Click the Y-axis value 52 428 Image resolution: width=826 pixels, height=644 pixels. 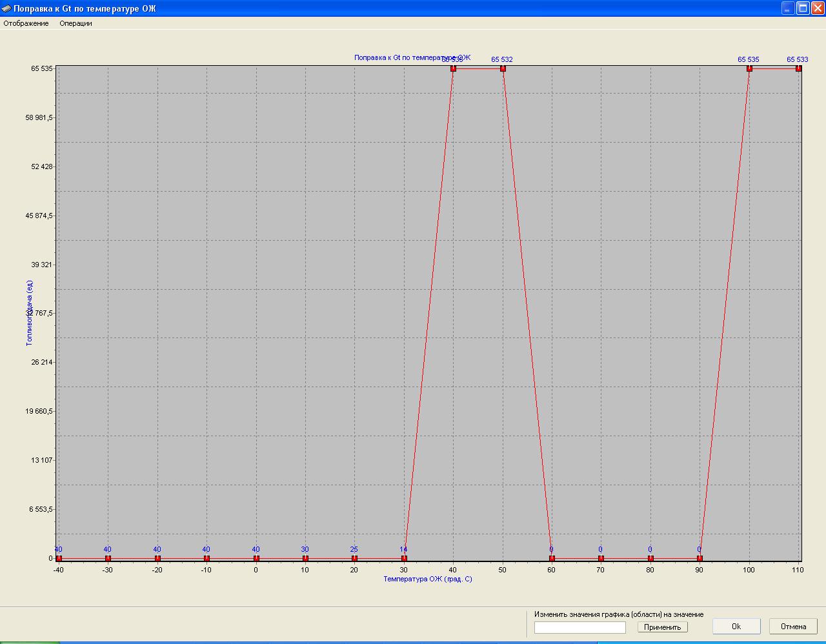pyautogui.click(x=42, y=166)
